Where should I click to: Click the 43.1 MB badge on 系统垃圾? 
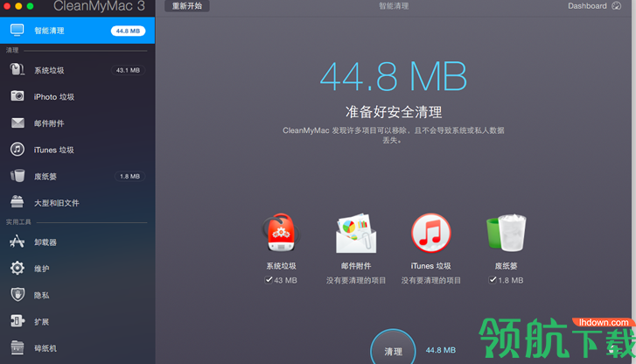click(x=128, y=70)
